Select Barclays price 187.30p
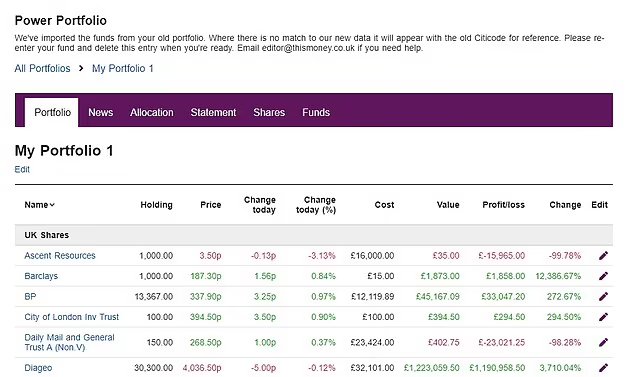 pos(206,276)
